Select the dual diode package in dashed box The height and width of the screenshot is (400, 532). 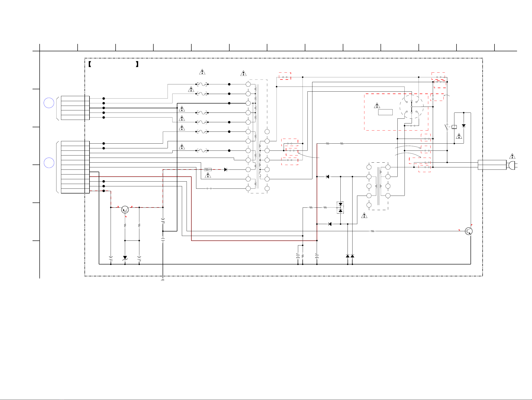point(340,207)
